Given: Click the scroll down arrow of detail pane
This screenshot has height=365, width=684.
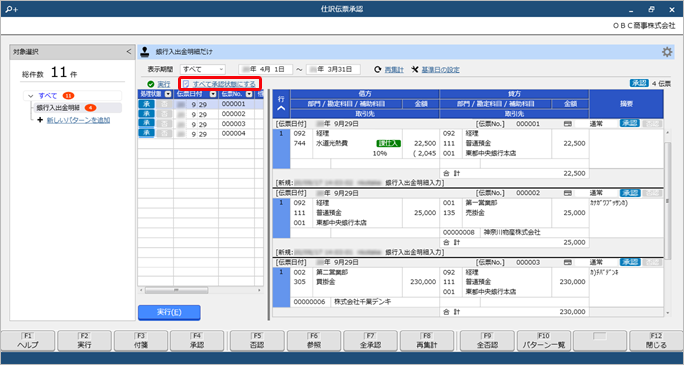Looking at the screenshot, I should point(667,312).
